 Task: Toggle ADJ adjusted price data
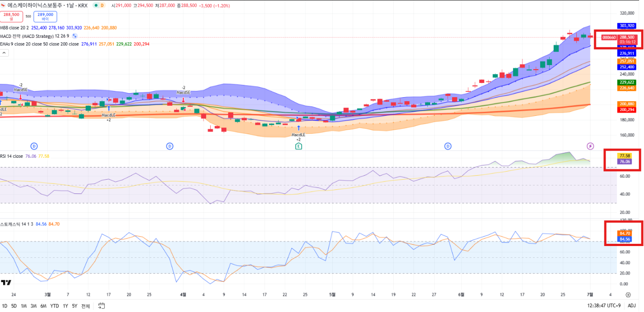pos(632,306)
